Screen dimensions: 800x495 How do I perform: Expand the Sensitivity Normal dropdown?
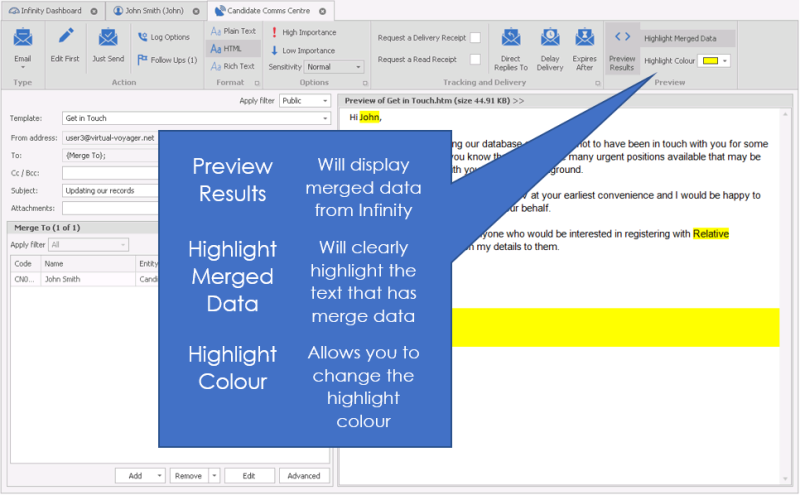point(334,67)
